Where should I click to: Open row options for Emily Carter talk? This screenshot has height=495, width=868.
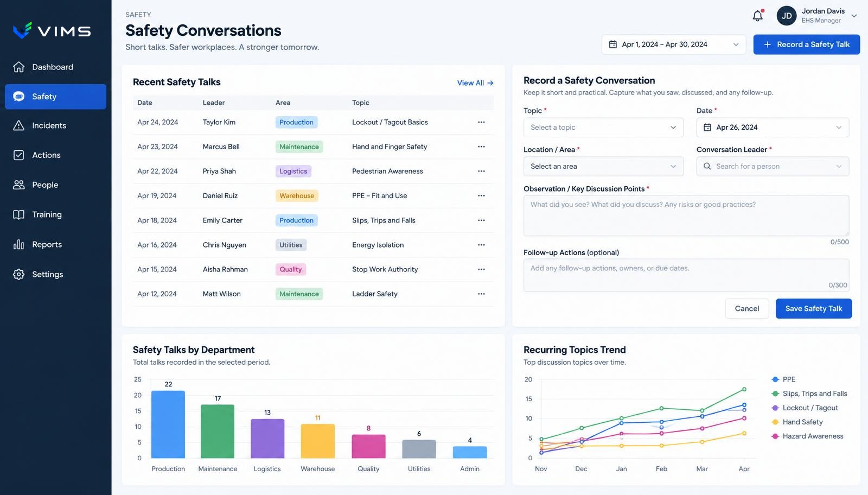[x=481, y=220]
